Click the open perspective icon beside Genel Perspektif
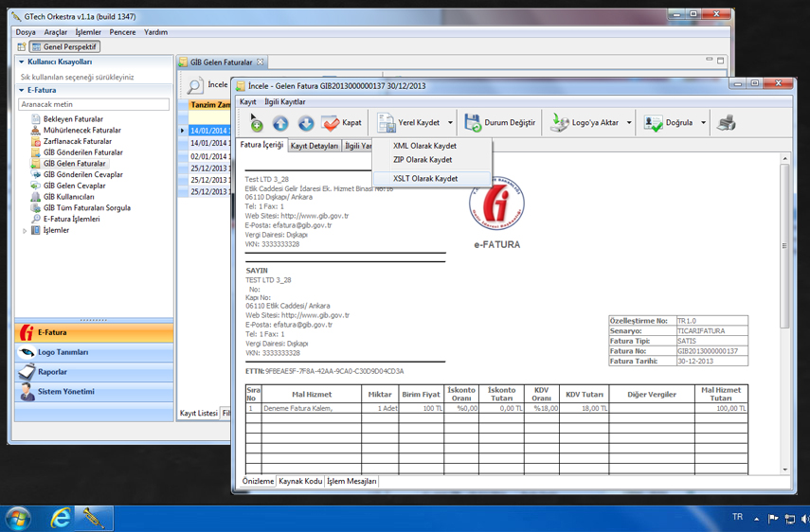Image resolution: width=810 pixels, height=532 pixels. [x=21, y=47]
